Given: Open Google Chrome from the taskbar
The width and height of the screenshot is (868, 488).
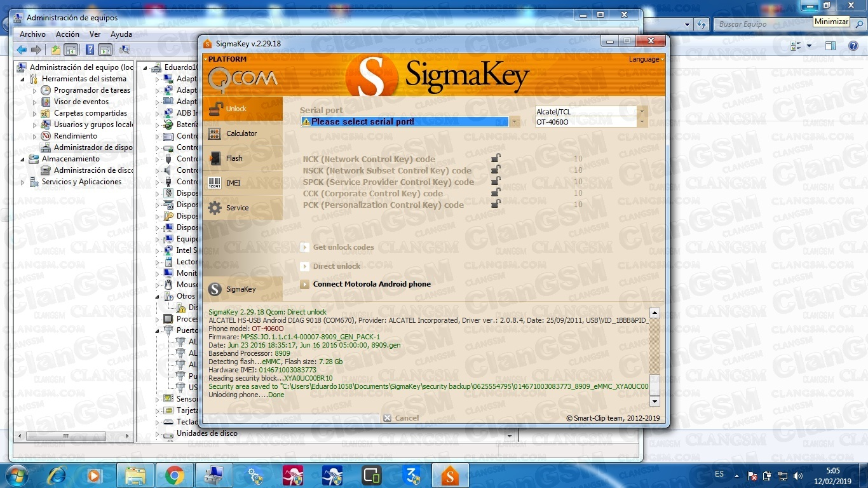Looking at the screenshot, I should [175, 475].
